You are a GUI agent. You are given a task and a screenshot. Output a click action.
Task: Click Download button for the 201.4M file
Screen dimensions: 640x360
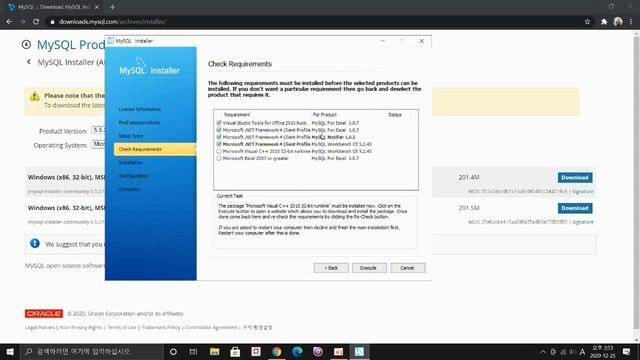[x=575, y=178]
